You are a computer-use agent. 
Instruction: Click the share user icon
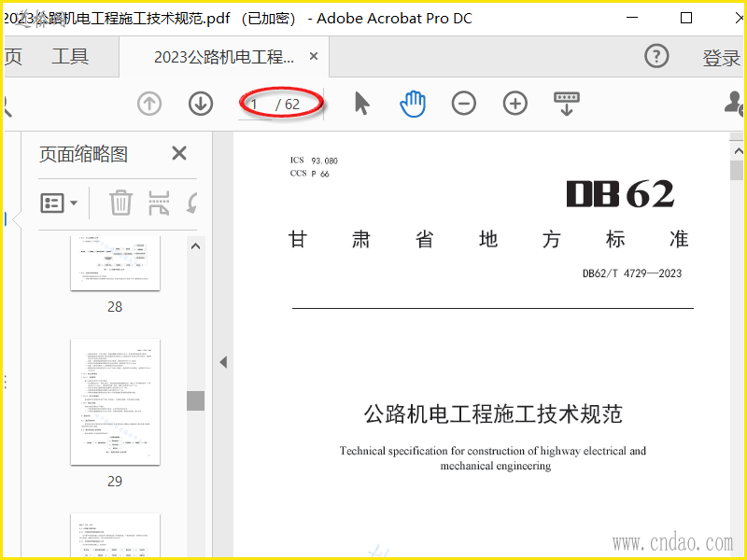[734, 104]
